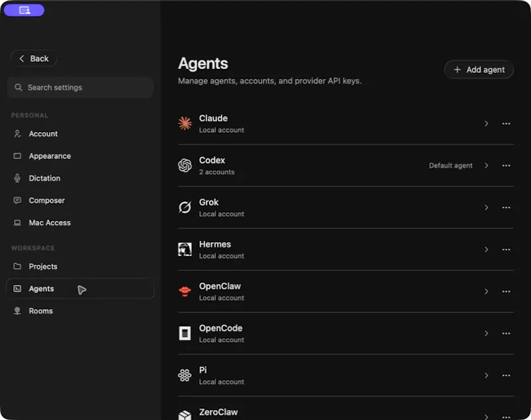Image resolution: width=531 pixels, height=420 pixels.
Task: Click the OpenClaw agent name
Action: [x=220, y=287]
